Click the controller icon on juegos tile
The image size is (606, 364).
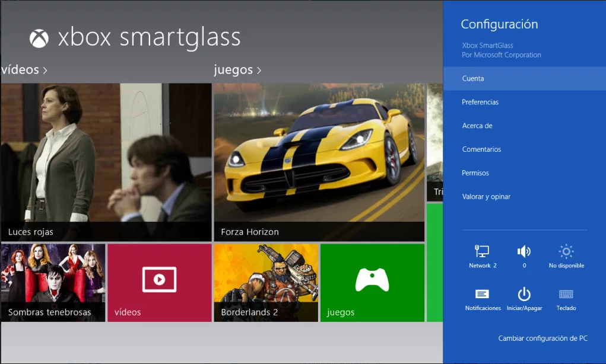pyautogui.click(x=372, y=279)
